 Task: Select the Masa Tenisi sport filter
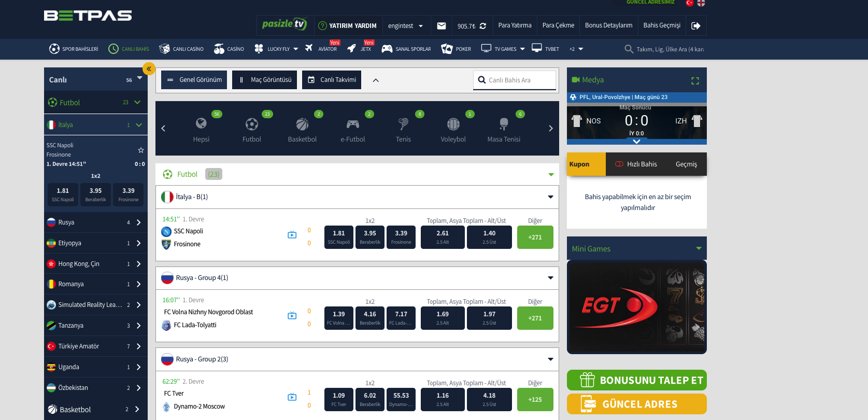(504, 129)
